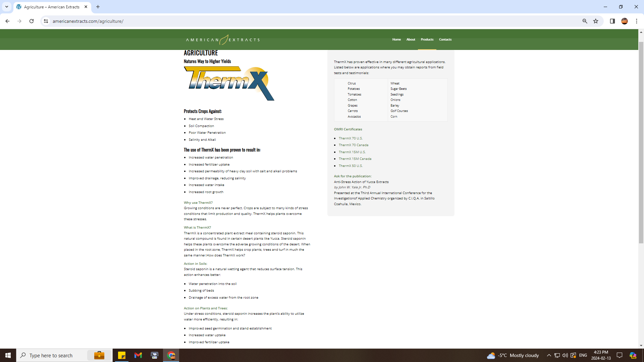Open Chrome three-dot menu
Viewport: 644px width, 362px height.
(636, 21)
